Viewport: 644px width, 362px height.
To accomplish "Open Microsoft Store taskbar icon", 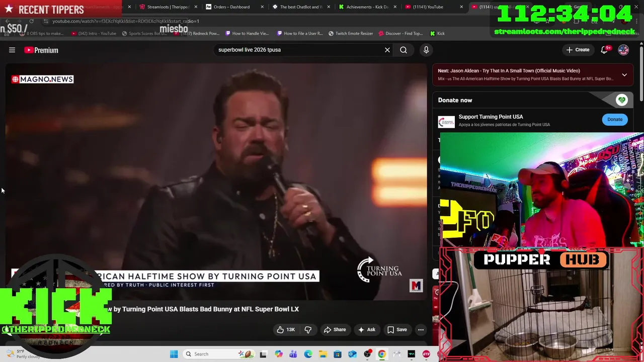I will point(338,354).
